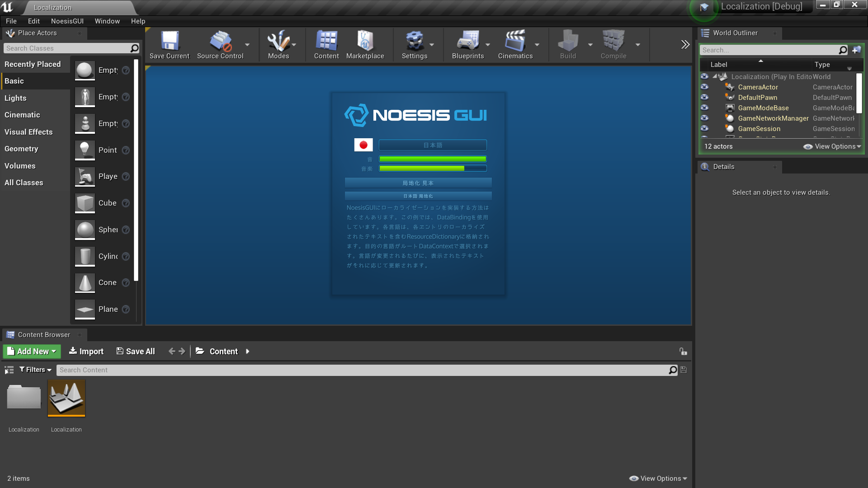Hide the DefaultPawn actor via eye icon
Screen dimensions: 868x488
point(704,97)
